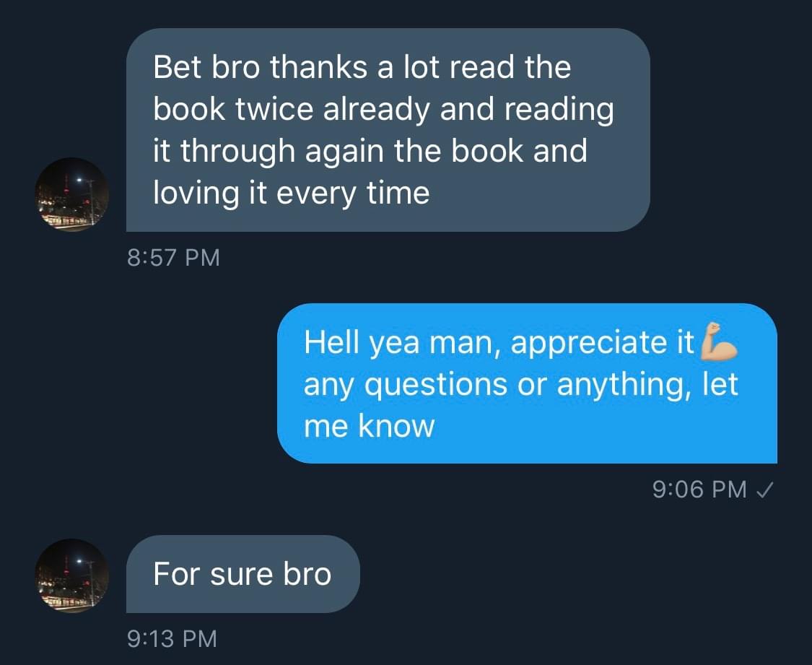Viewport: 812px width, 665px height.
Task: Tap the words "read the" in first bubble
Action: 510,67
